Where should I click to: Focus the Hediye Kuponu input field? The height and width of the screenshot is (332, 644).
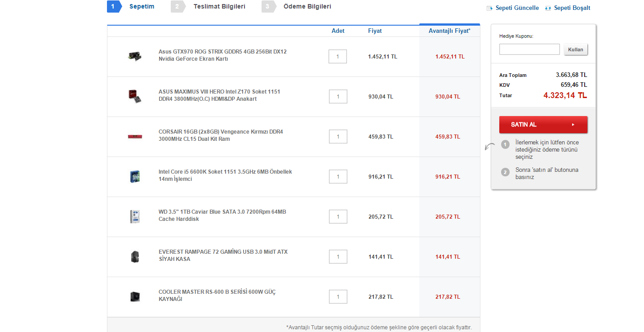point(529,49)
